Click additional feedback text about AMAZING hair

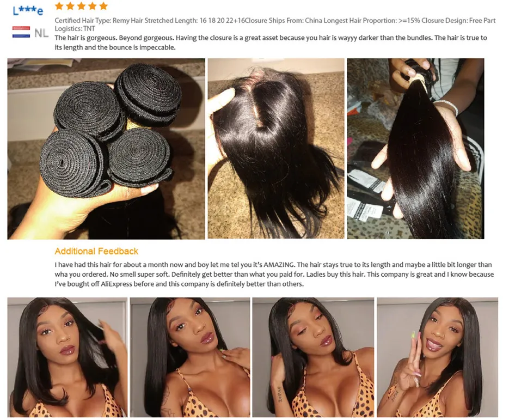click(x=274, y=274)
